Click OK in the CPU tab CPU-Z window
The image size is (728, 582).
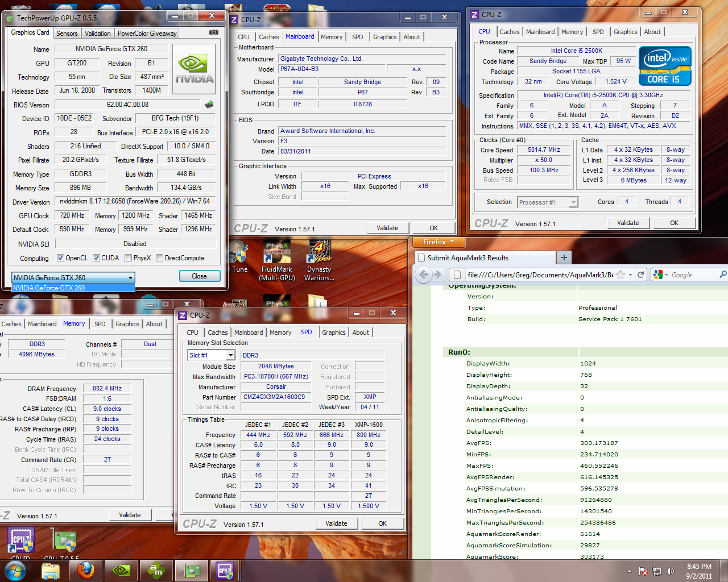674,223
